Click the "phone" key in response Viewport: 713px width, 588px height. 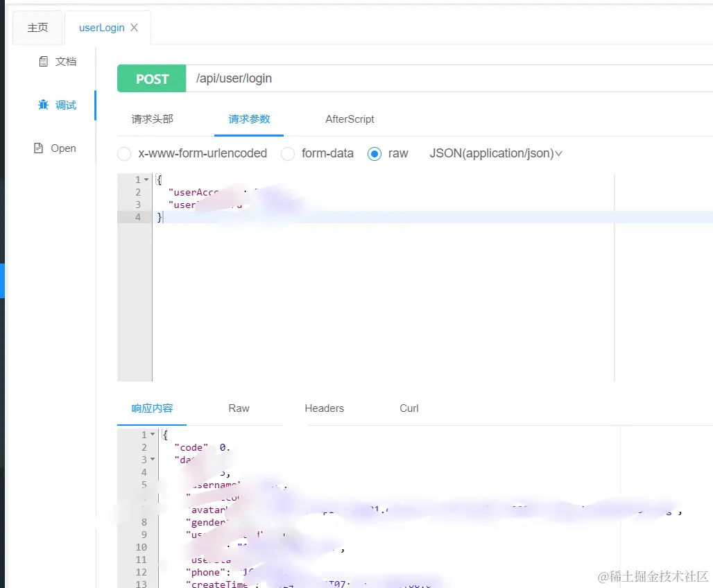click(x=205, y=572)
